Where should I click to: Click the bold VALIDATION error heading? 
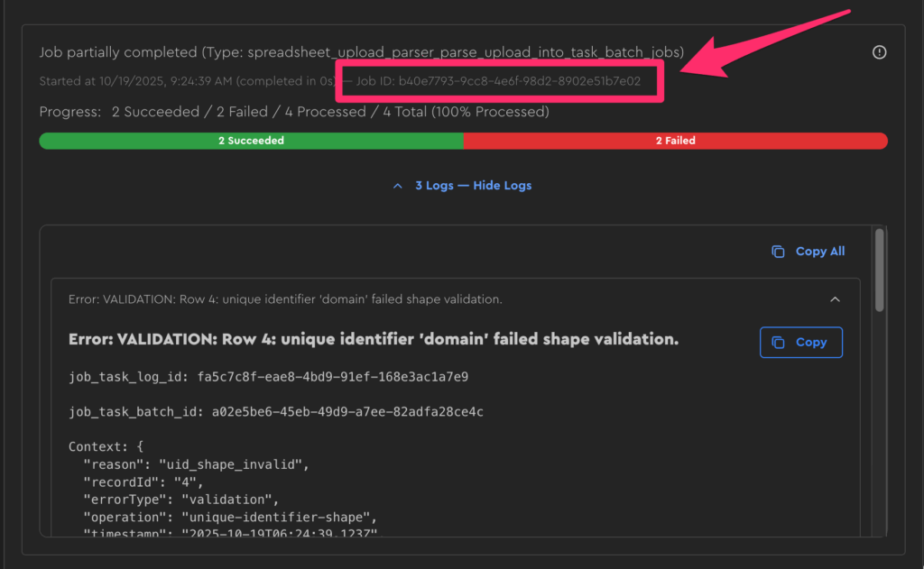click(374, 340)
